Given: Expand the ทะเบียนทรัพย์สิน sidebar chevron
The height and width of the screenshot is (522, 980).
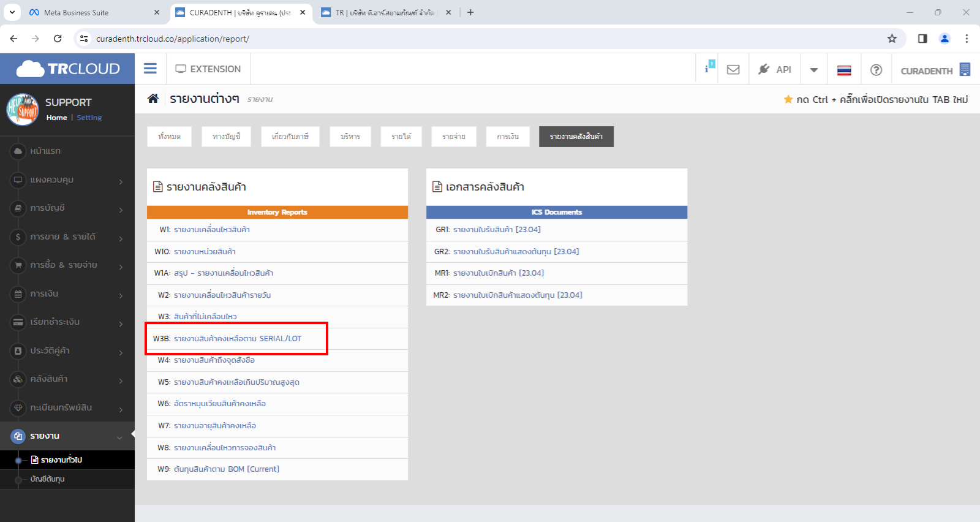Looking at the screenshot, I should click(x=121, y=409).
